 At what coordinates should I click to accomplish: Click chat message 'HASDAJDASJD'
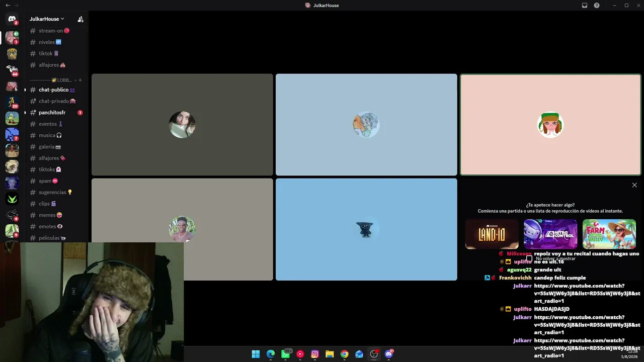pyautogui.click(x=552, y=309)
